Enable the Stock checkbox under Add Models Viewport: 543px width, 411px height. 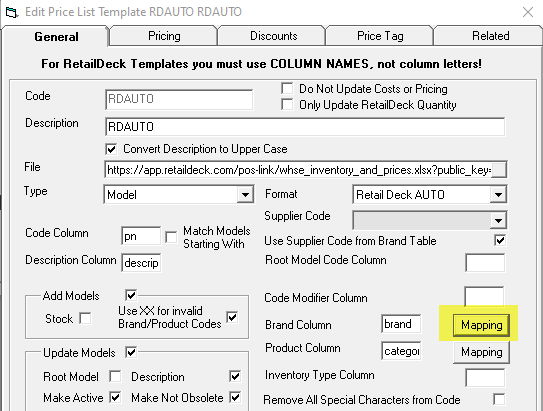tap(85, 318)
